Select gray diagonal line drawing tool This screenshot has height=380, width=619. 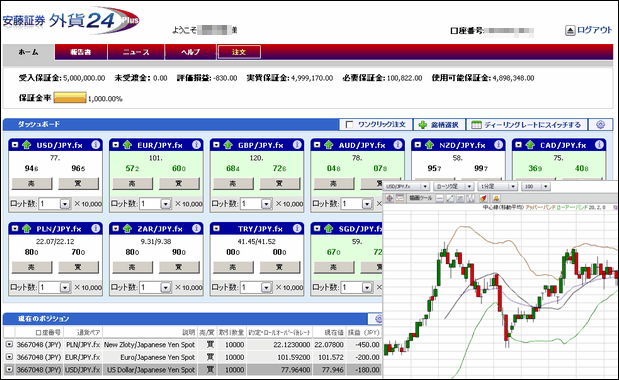pos(460,198)
